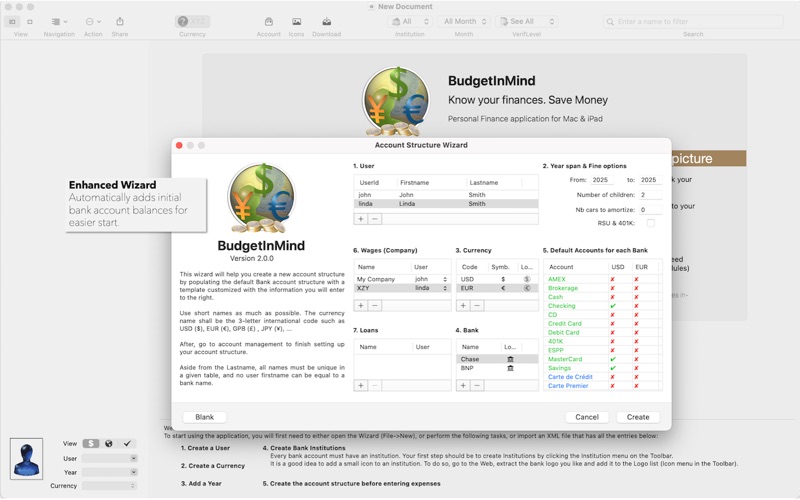Viewport: 800px width, 500px height.
Task: Select the My Company wages row
Action: point(402,279)
